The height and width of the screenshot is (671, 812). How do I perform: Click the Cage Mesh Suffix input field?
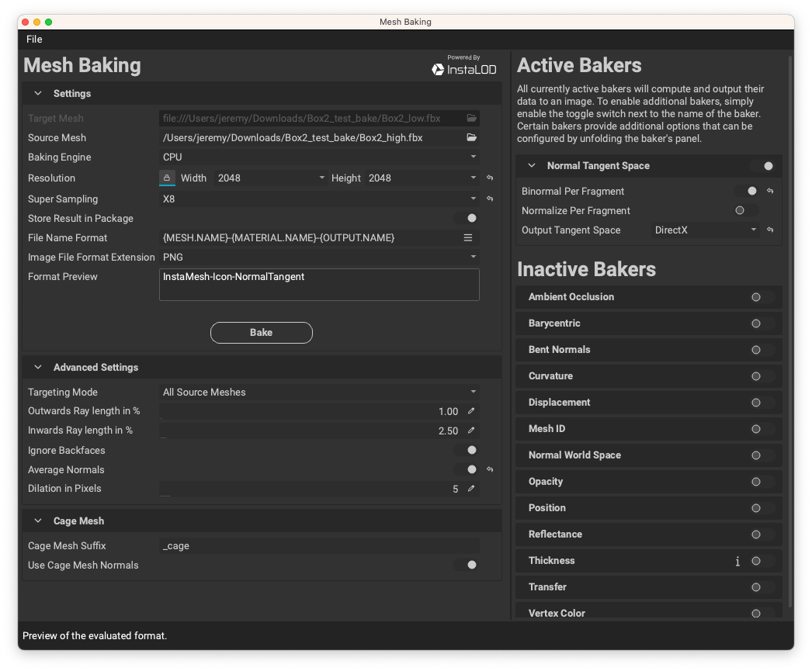pyautogui.click(x=318, y=546)
